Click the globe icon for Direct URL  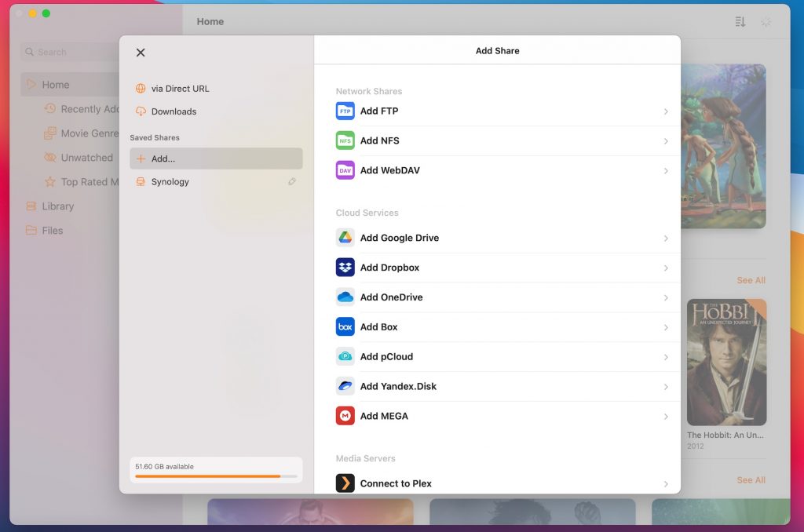coord(141,88)
